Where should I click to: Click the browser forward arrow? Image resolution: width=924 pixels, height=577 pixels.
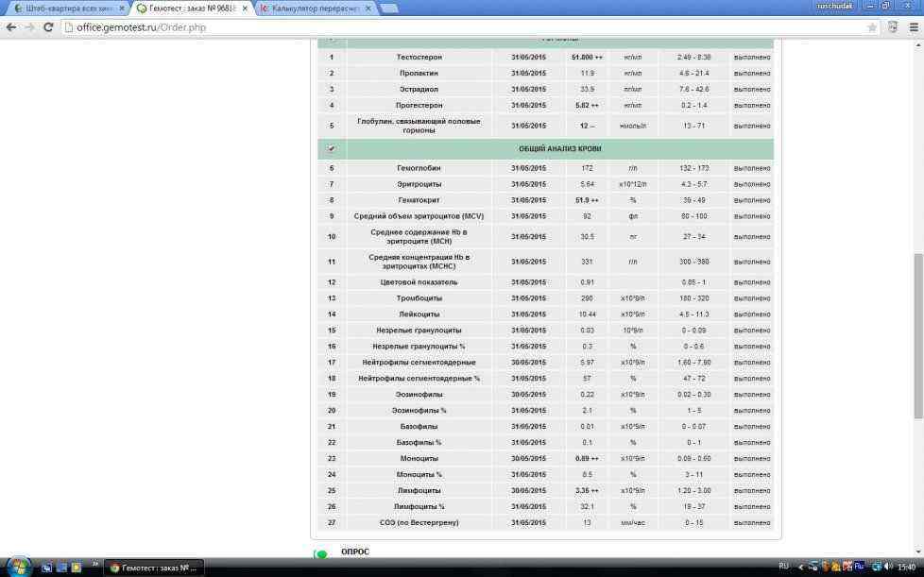pos(30,27)
